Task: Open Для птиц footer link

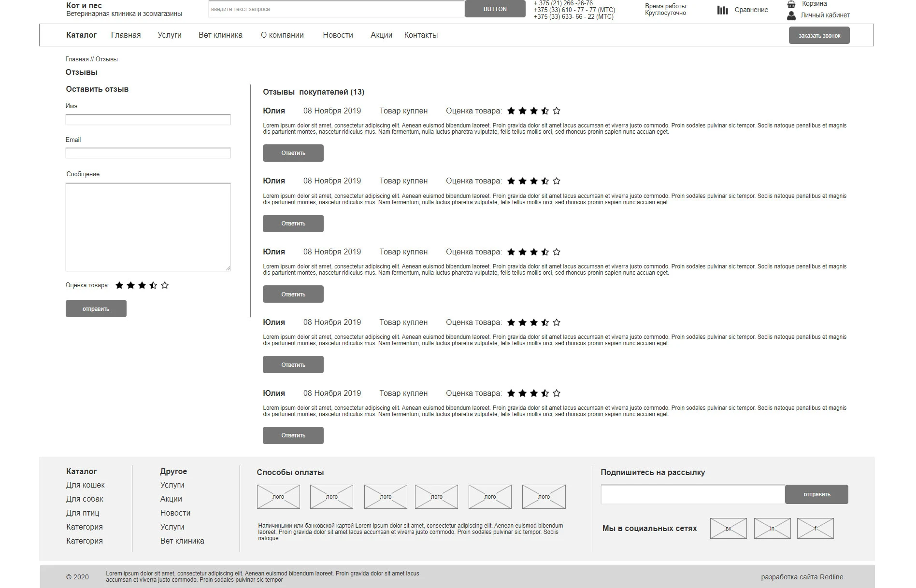Action: [x=83, y=513]
